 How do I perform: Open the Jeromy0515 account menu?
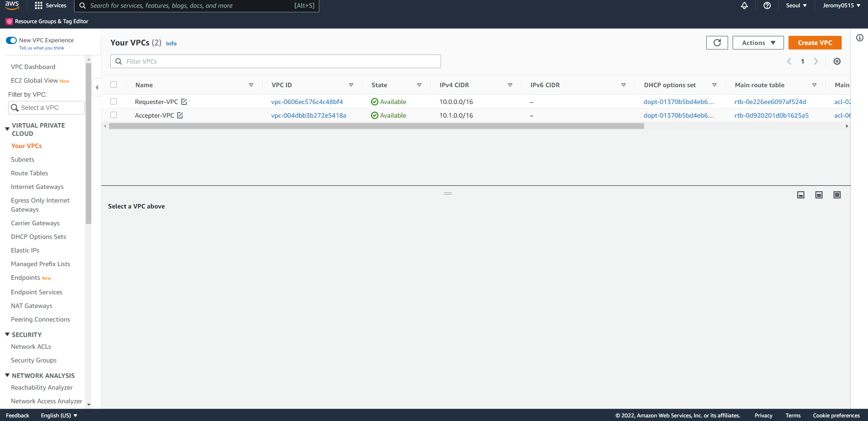(841, 5)
